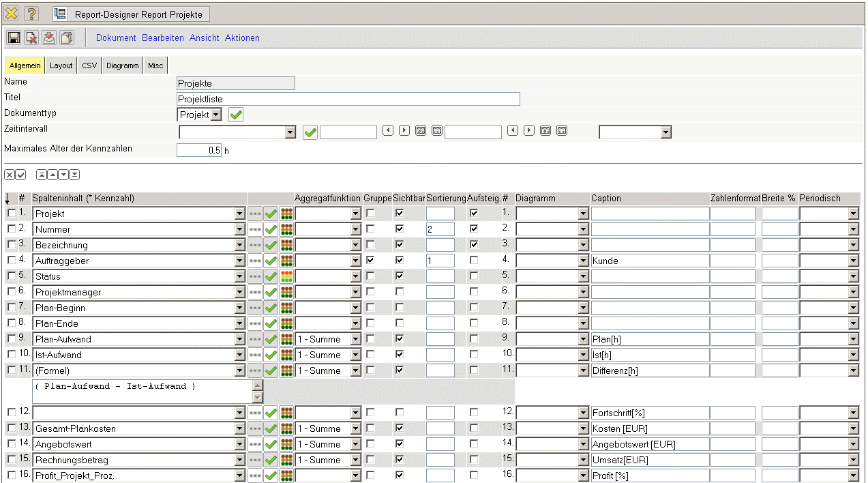The image size is (868, 483).
Task: Click into the Titel field containing Projektliste
Action: tap(348, 100)
